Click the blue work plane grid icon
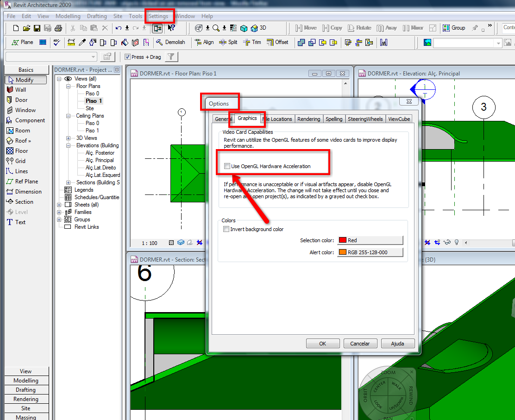Image resolution: width=515 pixels, height=420 pixels. pyautogui.click(x=43, y=42)
